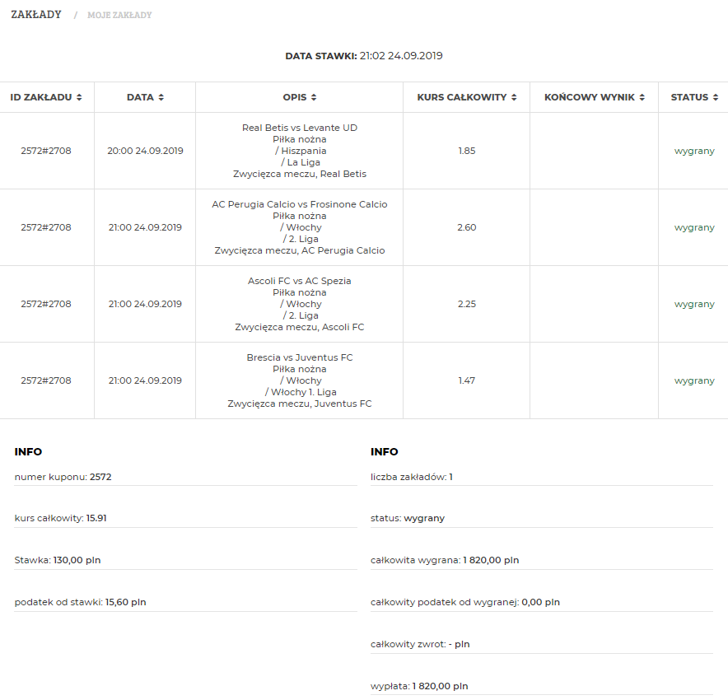
Task: Sort by ID ZAKŁADU column arrows
Action: [x=79, y=97]
